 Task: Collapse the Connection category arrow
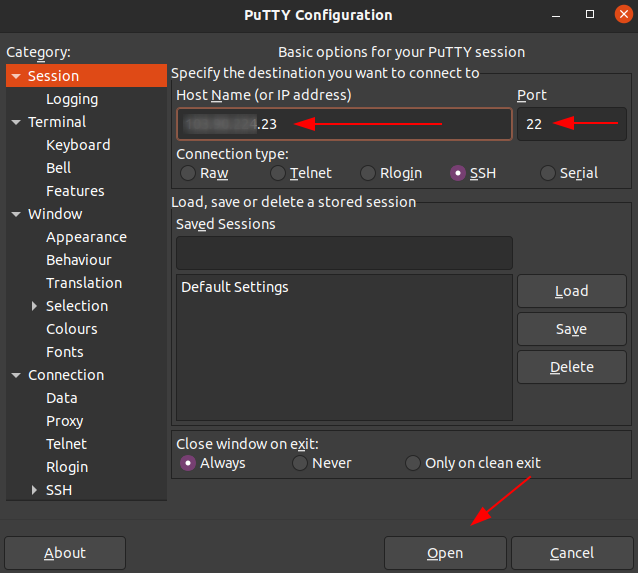pos(16,375)
